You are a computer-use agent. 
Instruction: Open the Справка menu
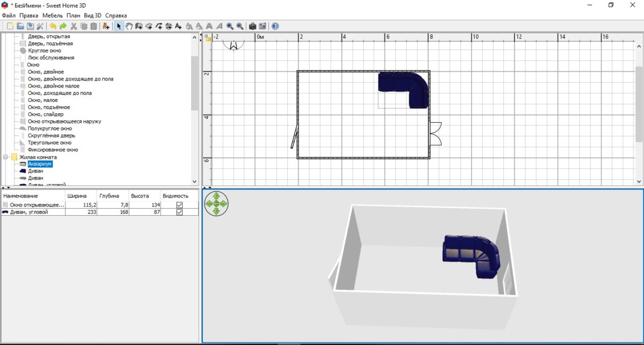116,16
